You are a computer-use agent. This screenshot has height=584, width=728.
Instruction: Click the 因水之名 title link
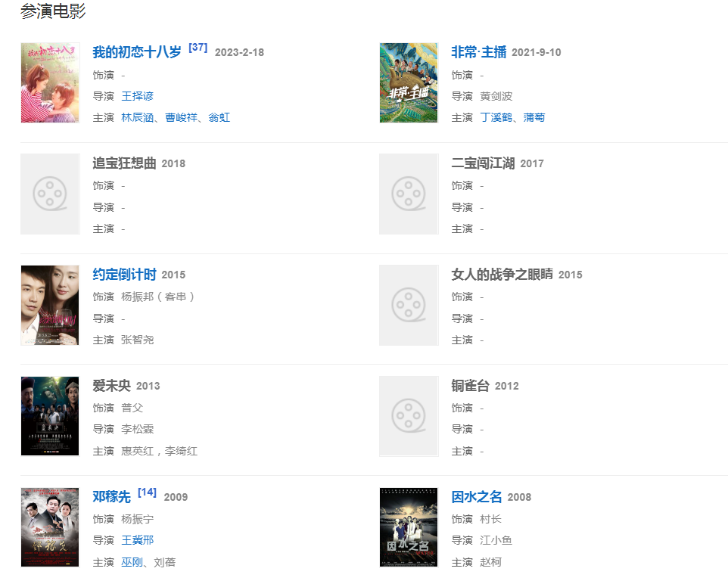(476, 497)
